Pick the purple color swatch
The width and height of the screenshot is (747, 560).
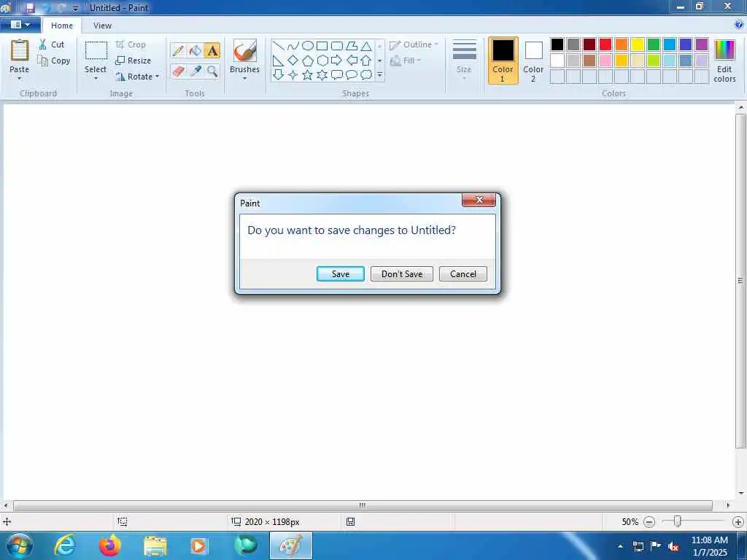[702, 44]
